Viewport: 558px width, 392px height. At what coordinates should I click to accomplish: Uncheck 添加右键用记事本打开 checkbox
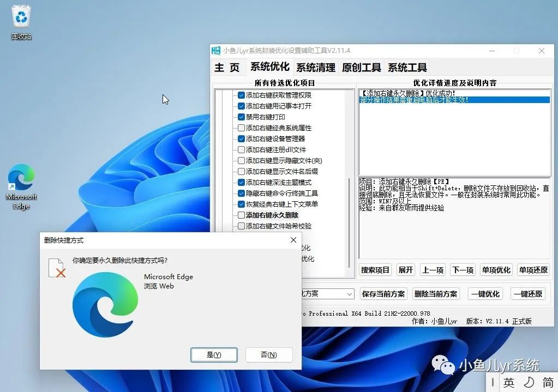[x=241, y=106]
